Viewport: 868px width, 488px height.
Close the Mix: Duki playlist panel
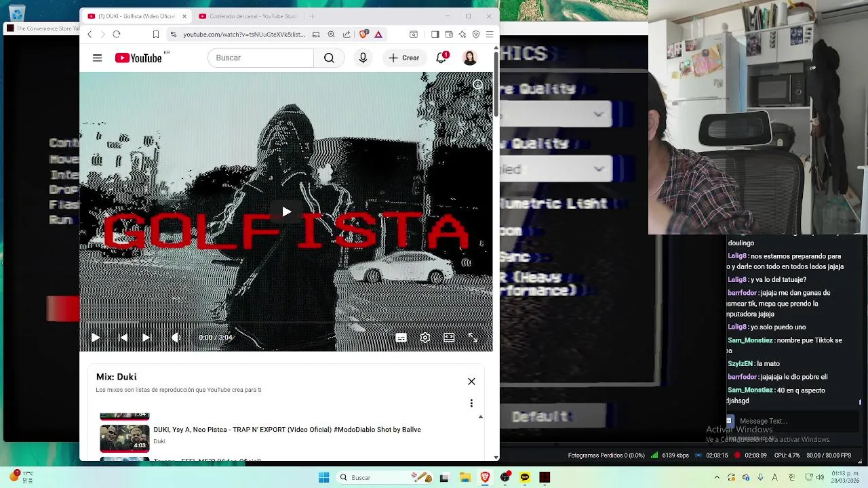point(471,382)
